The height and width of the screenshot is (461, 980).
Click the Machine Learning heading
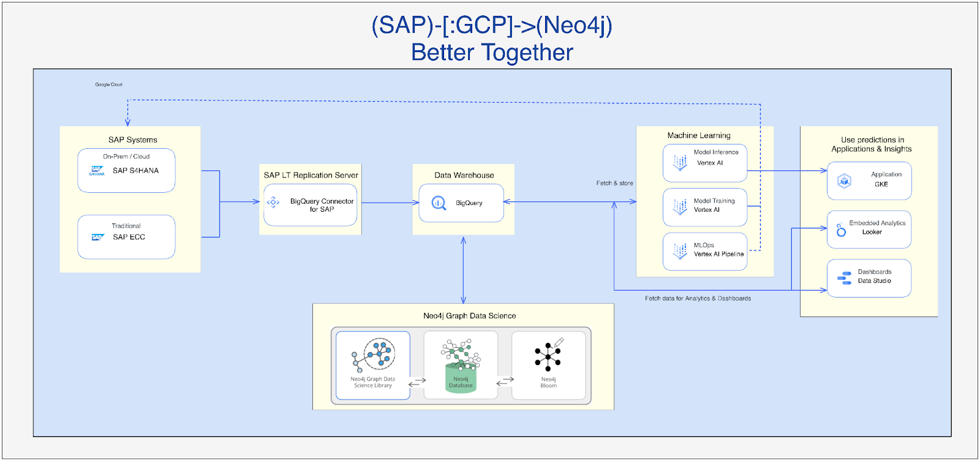coord(699,135)
